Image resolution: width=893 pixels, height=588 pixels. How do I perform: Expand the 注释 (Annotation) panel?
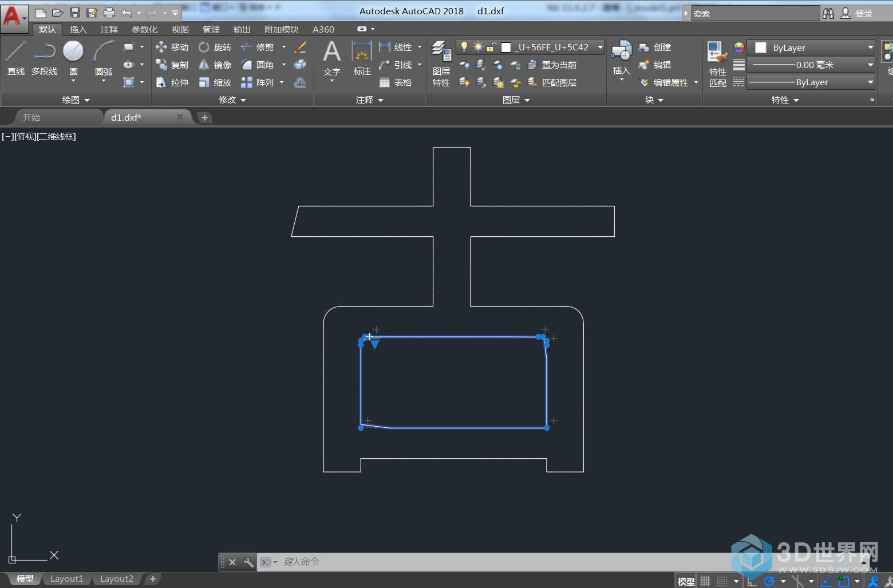tap(369, 100)
